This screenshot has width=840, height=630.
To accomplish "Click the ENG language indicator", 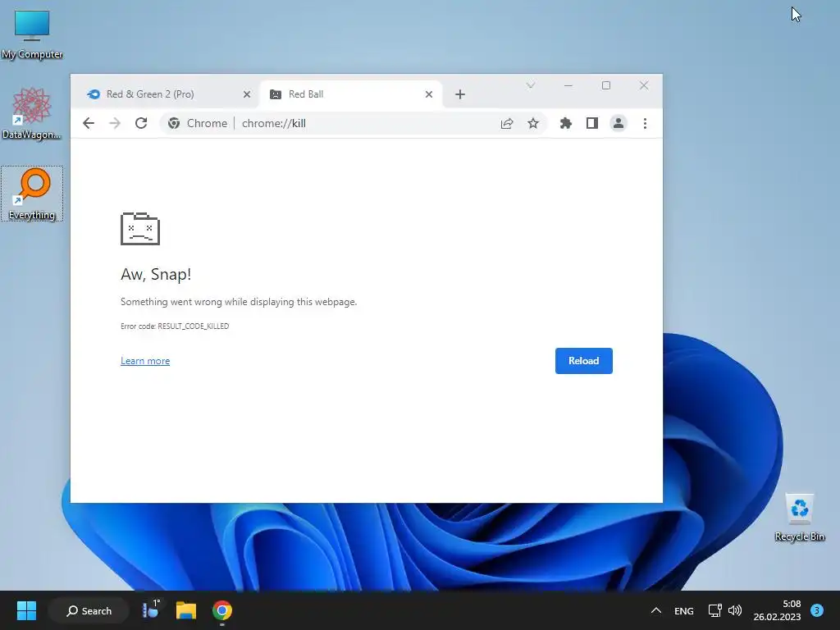I will pyautogui.click(x=683, y=610).
